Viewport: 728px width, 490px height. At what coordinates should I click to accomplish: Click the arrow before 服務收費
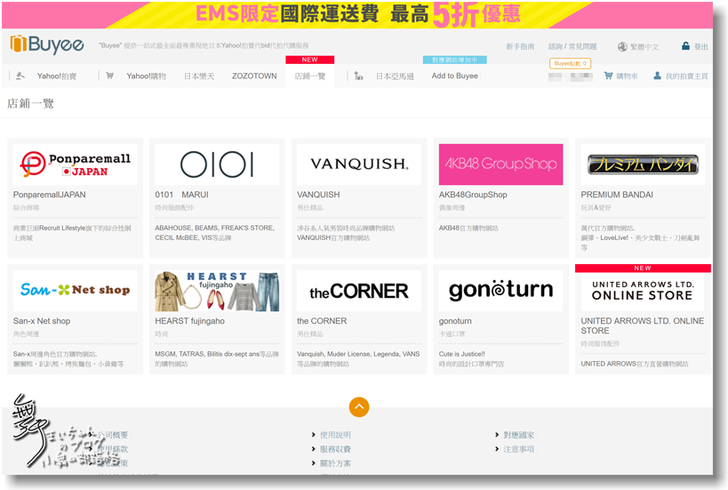coord(314,449)
